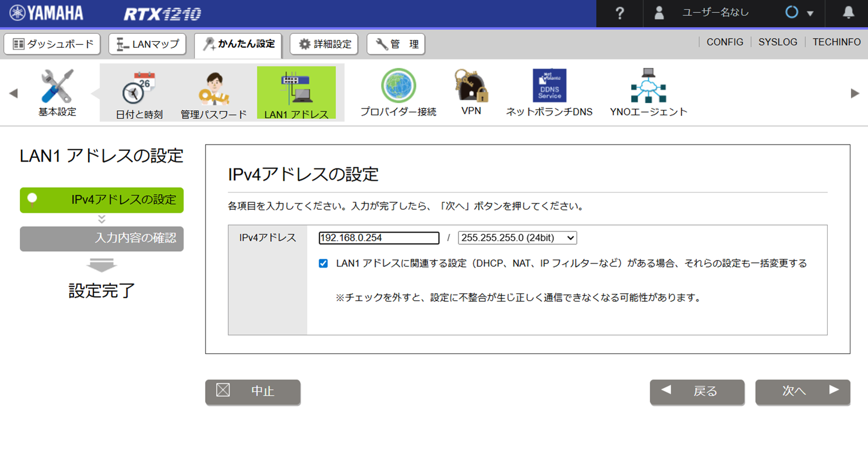Switch to the 詳細設定 tab
The width and height of the screenshot is (868, 471).
click(x=324, y=44)
